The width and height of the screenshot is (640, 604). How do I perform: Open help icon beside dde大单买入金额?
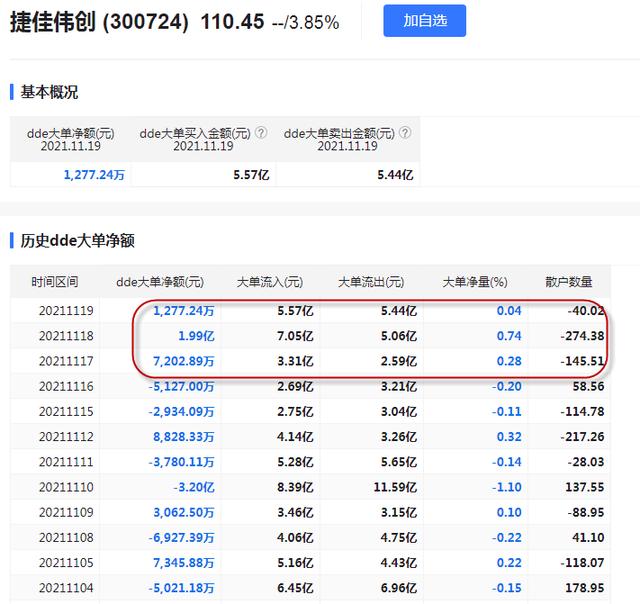click(261, 132)
